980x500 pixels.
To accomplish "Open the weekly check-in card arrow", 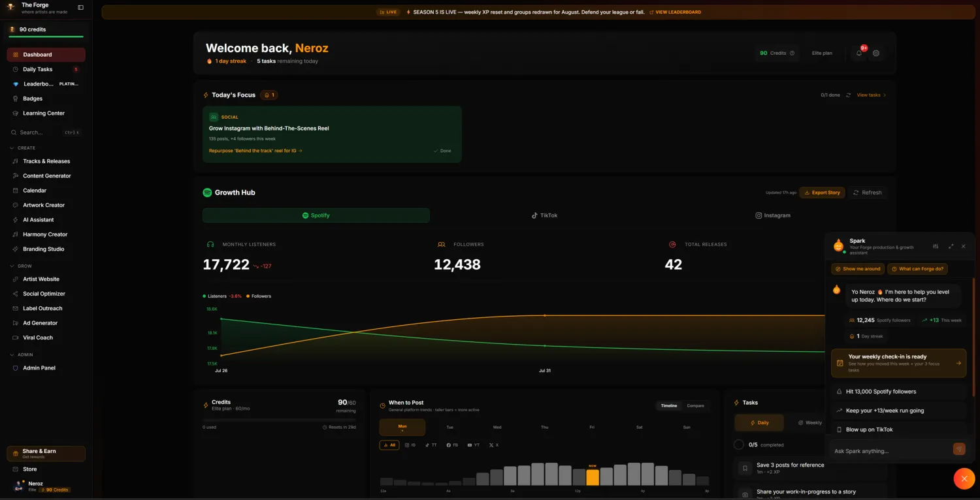I will (958, 363).
